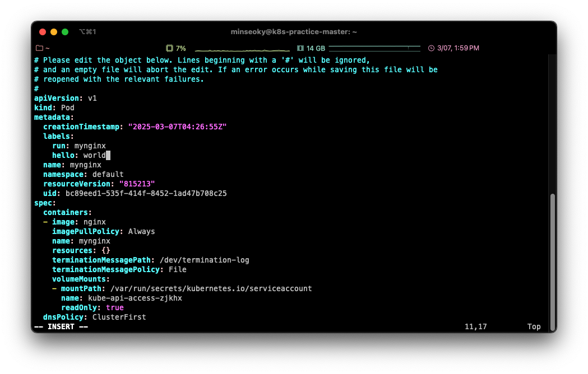Screen dimensions: 588x374
Task: Close the terminal window with red button
Action: (x=43, y=32)
